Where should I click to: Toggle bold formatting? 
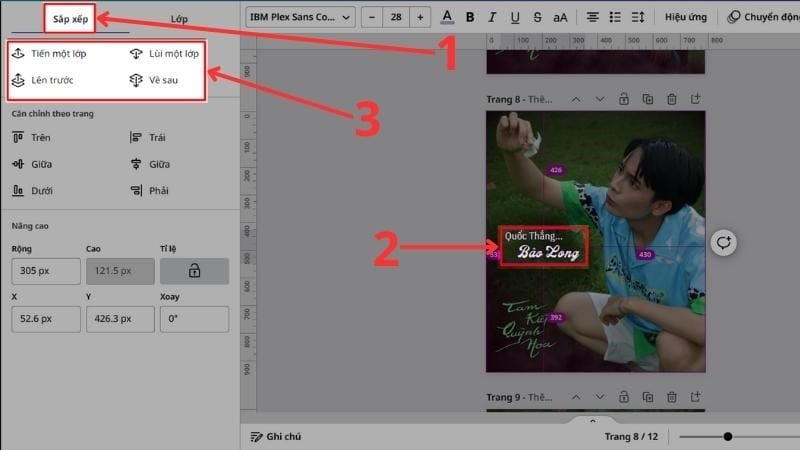(470, 17)
